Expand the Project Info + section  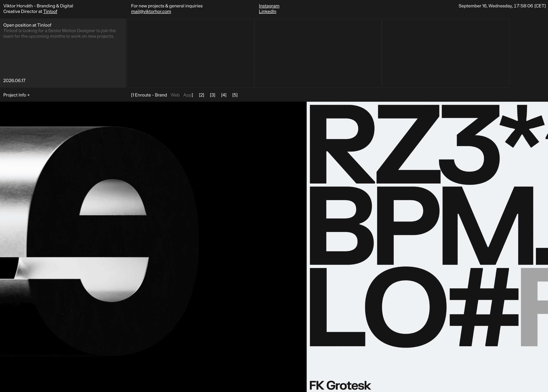point(16,95)
